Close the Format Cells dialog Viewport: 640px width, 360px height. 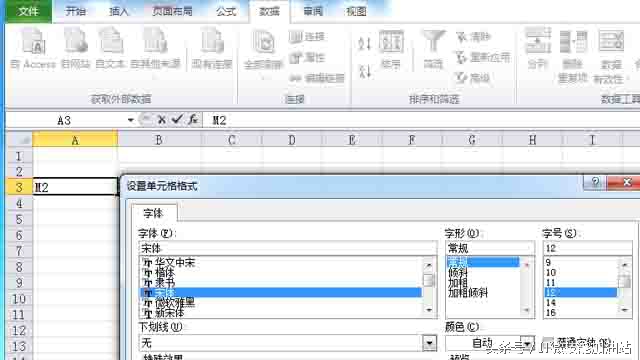pyautogui.click(x=624, y=182)
